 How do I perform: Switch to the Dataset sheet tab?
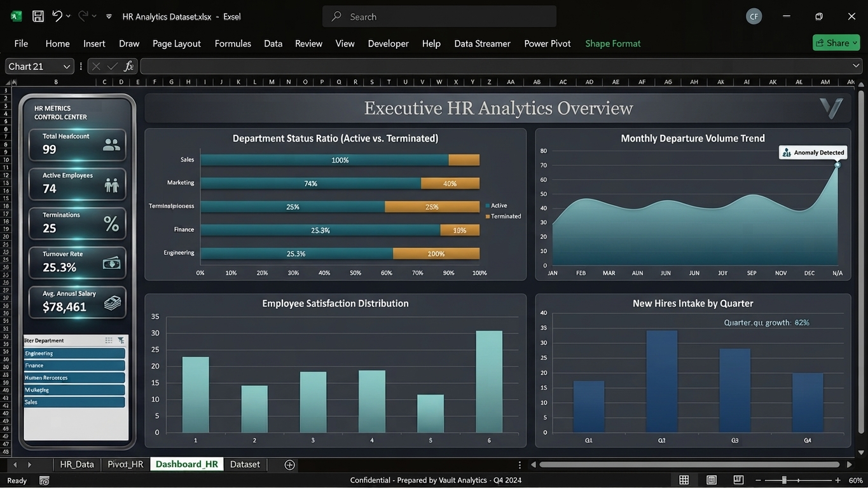point(245,464)
